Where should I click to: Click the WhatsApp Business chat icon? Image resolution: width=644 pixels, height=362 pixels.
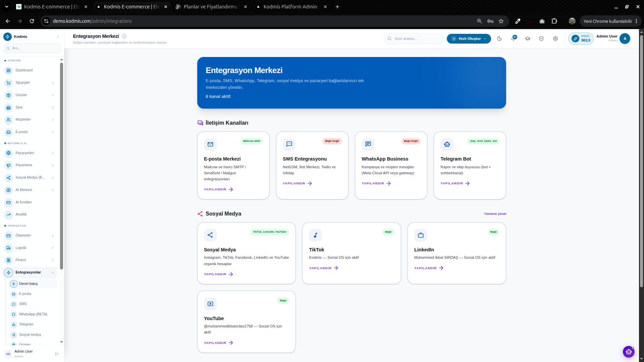point(368,144)
